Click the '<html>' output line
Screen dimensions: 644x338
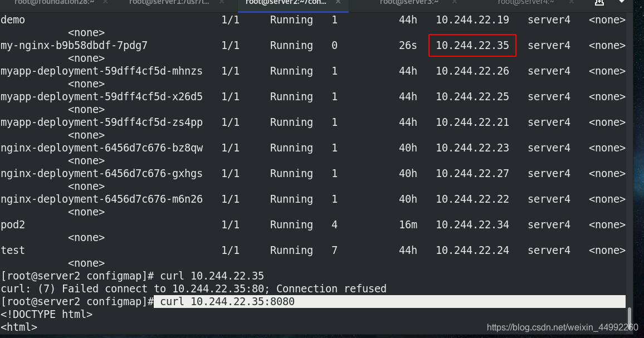[x=19, y=327]
